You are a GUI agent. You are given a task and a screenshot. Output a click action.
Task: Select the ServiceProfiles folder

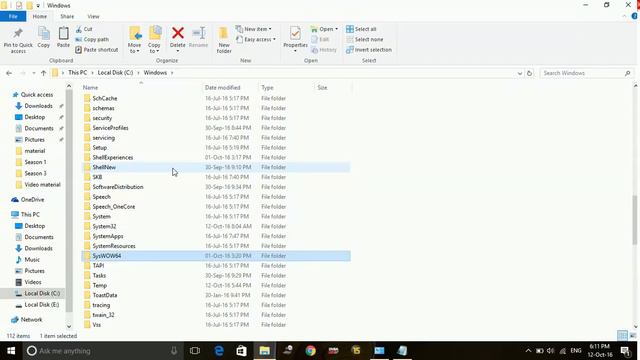pos(216,128)
